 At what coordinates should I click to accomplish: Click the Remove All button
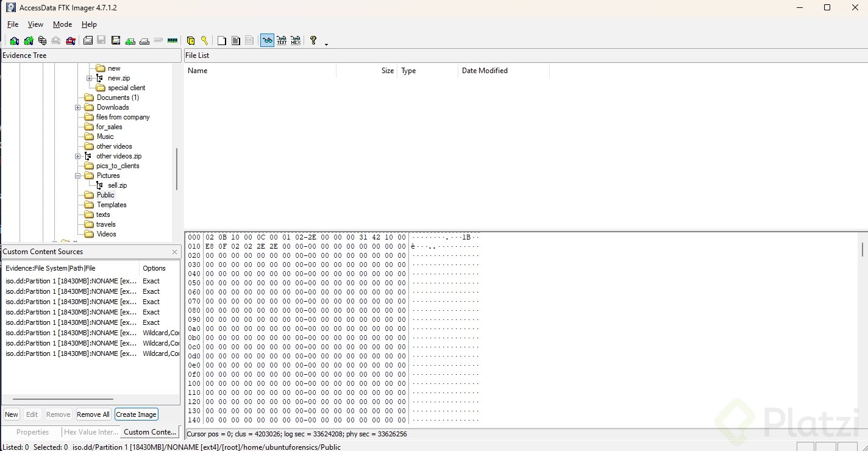(x=93, y=414)
